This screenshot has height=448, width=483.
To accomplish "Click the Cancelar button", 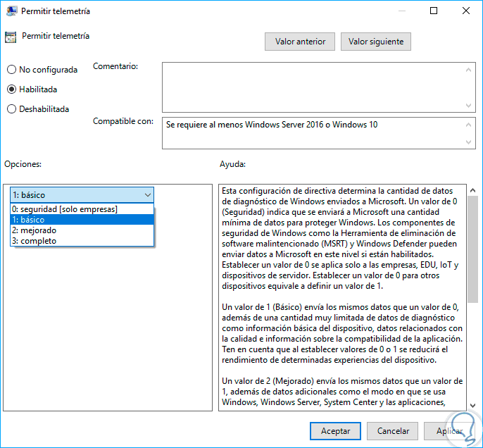I will pos(393,431).
